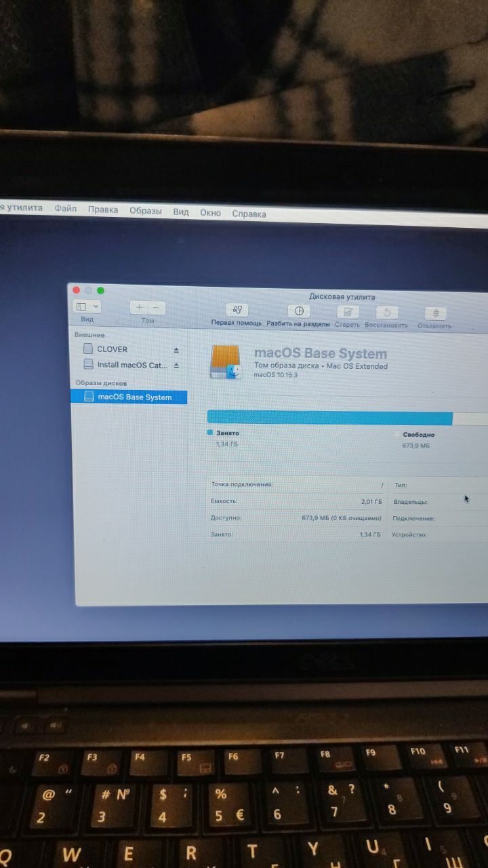Select macOS Base System disk image
488x868 pixels.
tap(128, 397)
